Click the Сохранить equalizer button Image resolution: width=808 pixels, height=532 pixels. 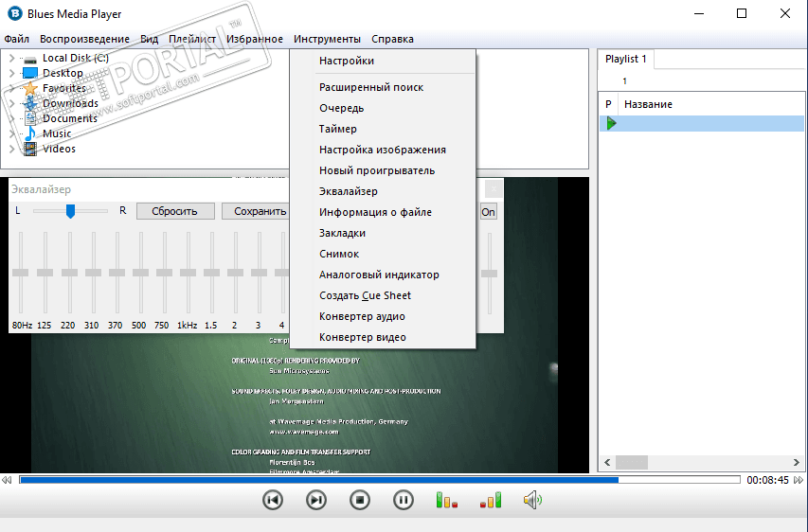tap(256, 211)
